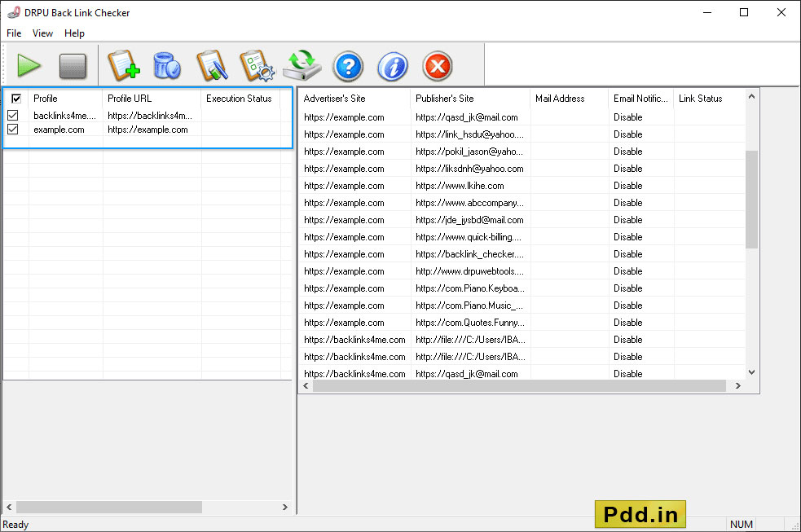Select publisher https://www.lkihe.com row
Image resolution: width=801 pixels, height=532 pixels.
pos(460,186)
